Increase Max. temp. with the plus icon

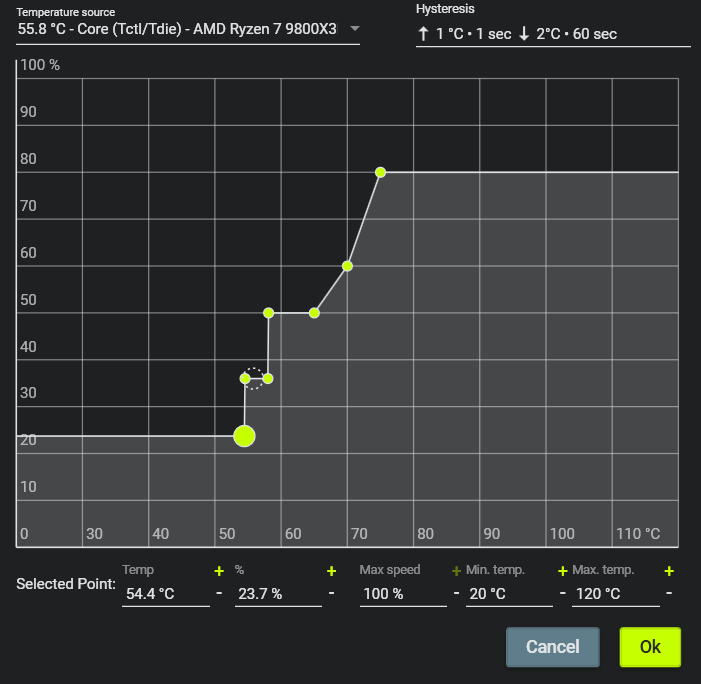669,571
